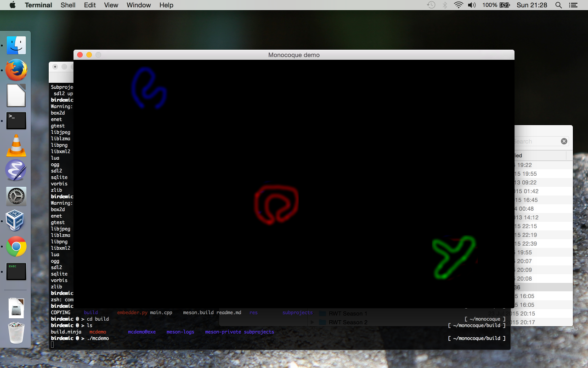588x368 pixels.
Task: Open the Help menu
Action: tap(166, 5)
